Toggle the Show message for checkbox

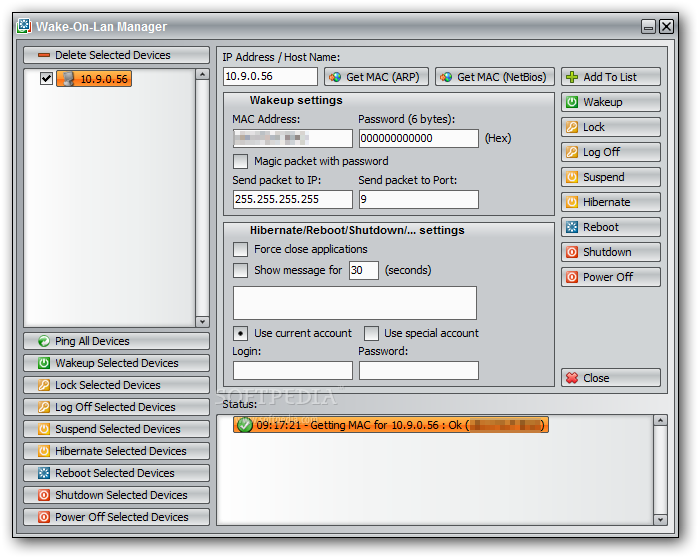pos(240,270)
